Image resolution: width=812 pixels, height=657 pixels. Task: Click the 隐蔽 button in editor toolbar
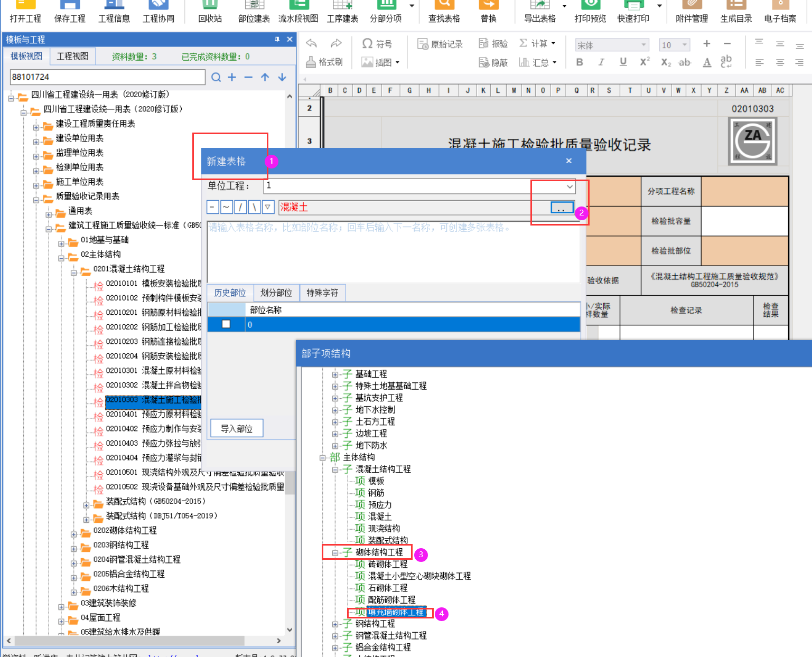493,62
